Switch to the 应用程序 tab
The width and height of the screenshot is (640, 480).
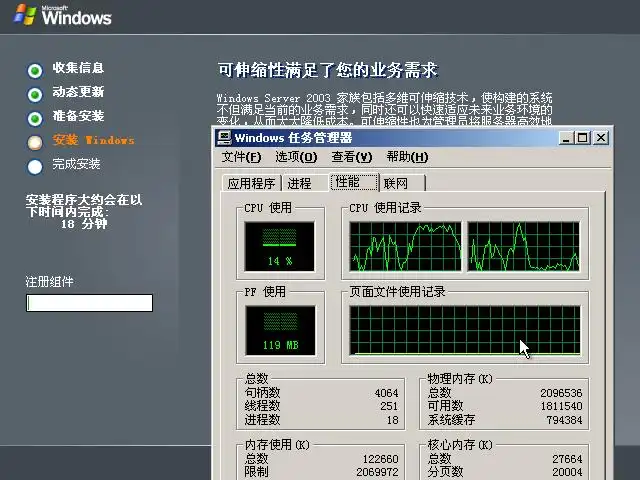(251, 183)
